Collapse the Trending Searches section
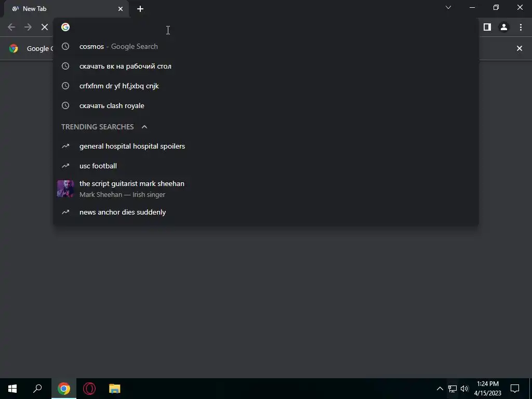The height and width of the screenshot is (399, 532). (x=144, y=127)
